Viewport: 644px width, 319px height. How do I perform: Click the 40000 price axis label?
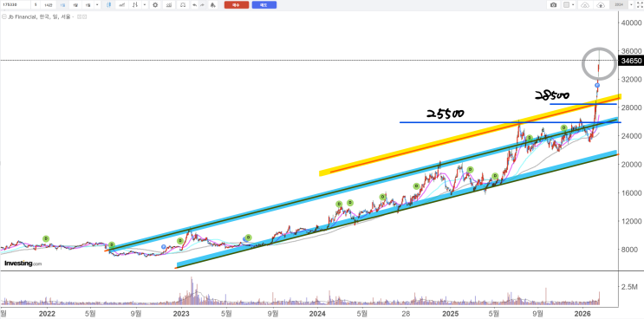pyautogui.click(x=631, y=23)
